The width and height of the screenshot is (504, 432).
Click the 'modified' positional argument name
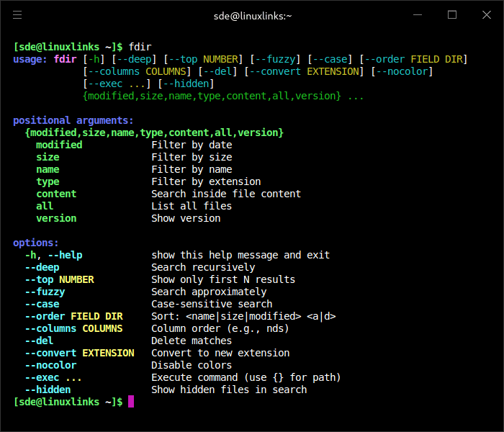(x=59, y=145)
